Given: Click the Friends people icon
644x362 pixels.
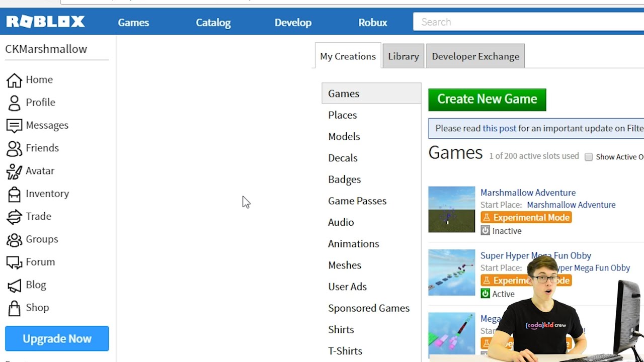Looking at the screenshot, I should click(x=14, y=148).
